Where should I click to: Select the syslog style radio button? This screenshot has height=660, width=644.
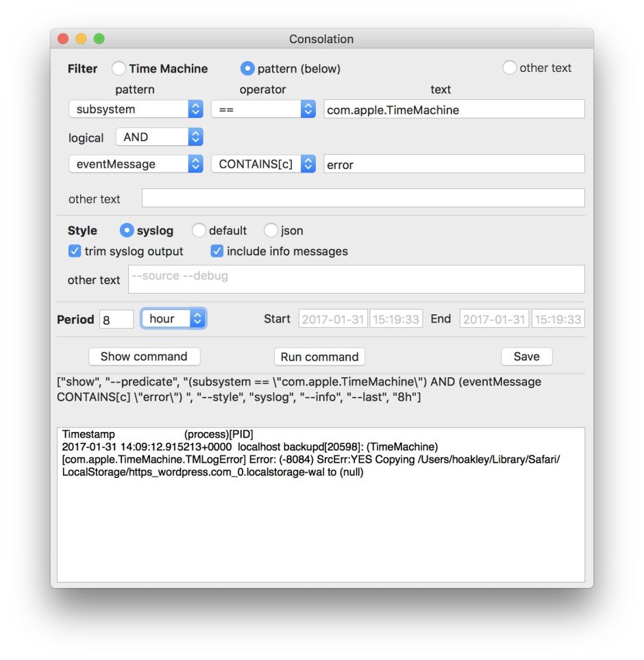coord(127,231)
